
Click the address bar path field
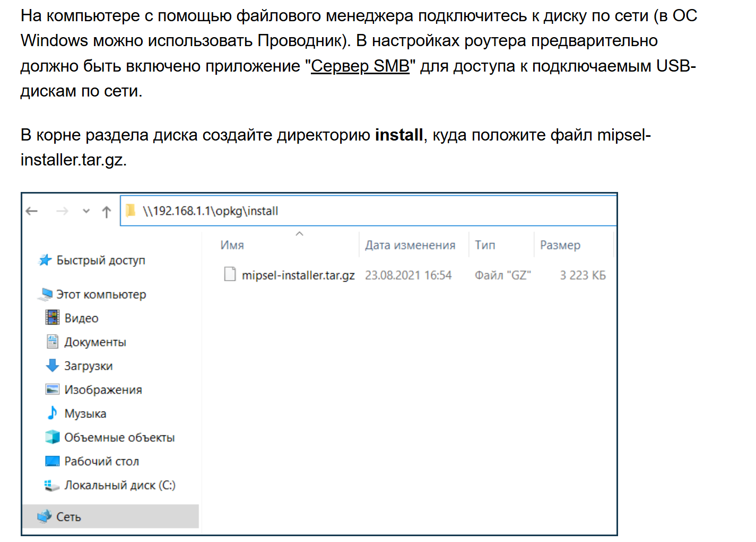click(x=371, y=211)
